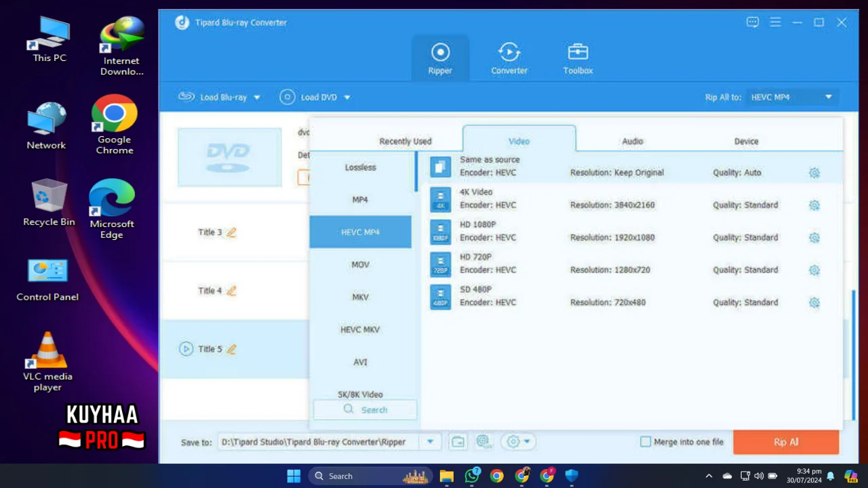Open WhatsApp from the taskbar

point(472,476)
